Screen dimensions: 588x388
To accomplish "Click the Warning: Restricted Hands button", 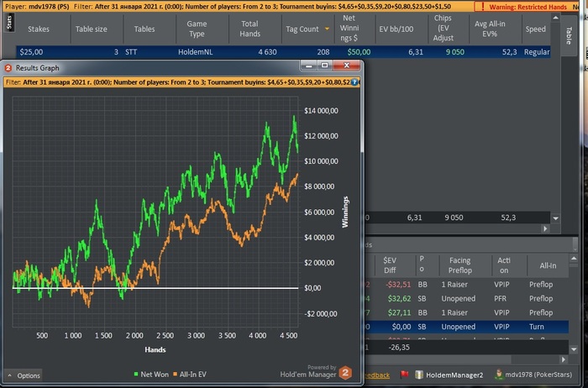I will tap(523, 7).
